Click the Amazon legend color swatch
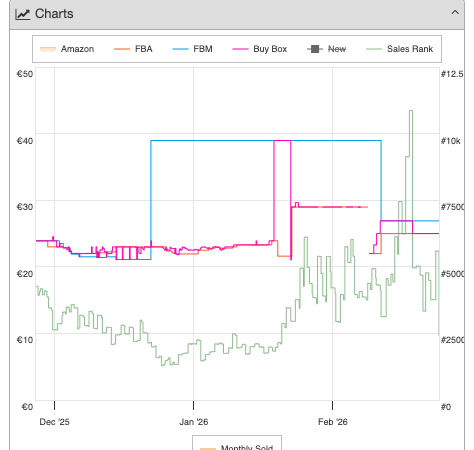This screenshot has width=474, height=450. [48, 49]
